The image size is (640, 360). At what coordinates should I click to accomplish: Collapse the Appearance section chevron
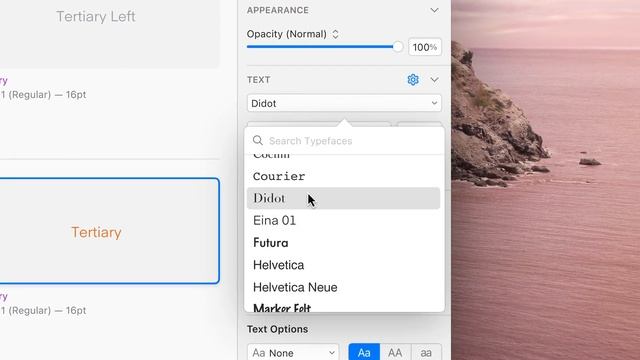[x=434, y=10]
